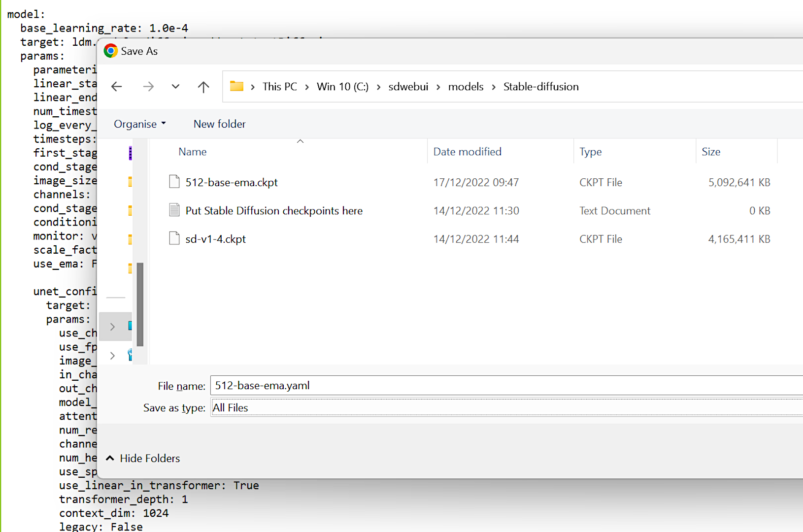Click the 14/12/2022 11:44 date cell
This screenshot has height=532, width=803.
click(476, 239)
